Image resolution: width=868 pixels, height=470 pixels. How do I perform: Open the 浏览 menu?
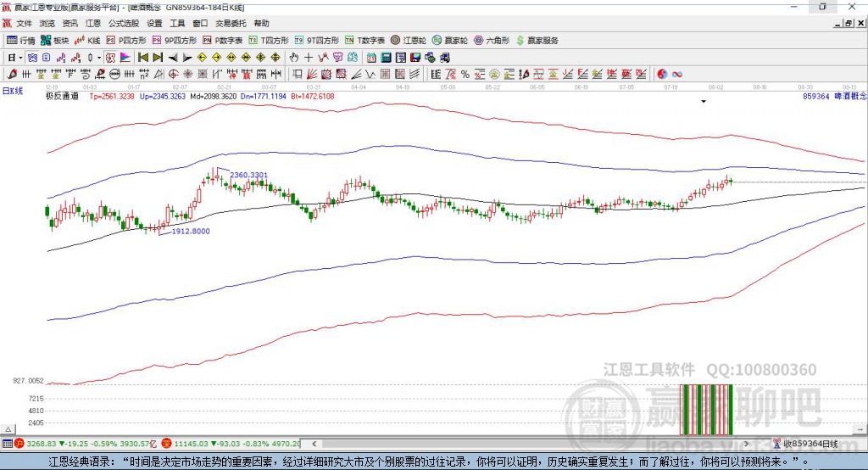click(x=47, y=23)
